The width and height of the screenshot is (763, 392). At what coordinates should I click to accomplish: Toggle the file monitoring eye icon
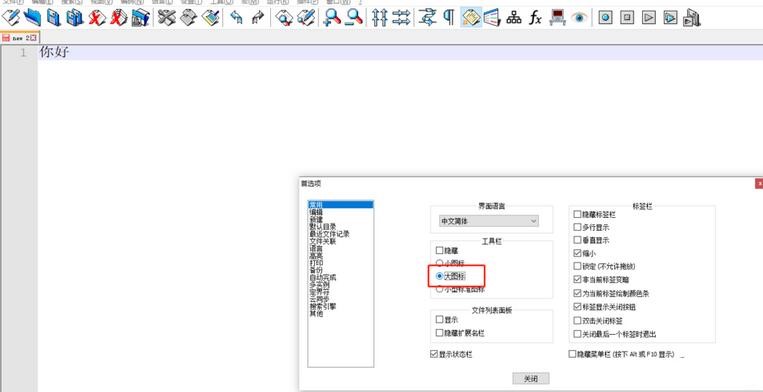tap(579, 18)
